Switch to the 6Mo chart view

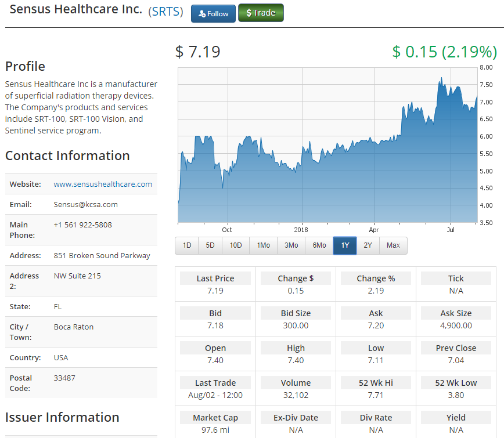[x=319, y=245]
